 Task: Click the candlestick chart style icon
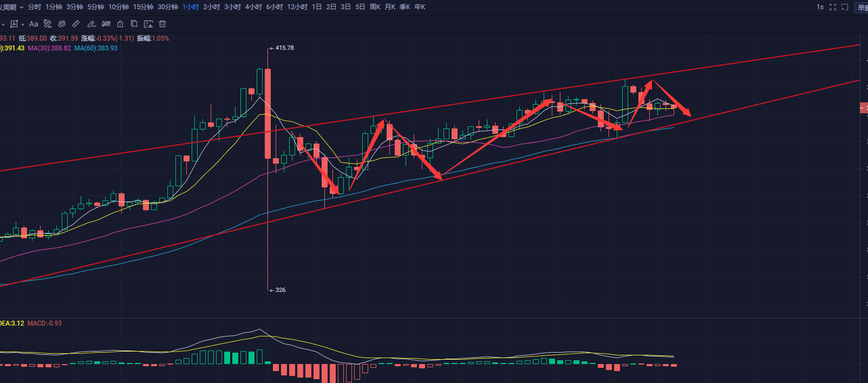coord(106,24)
